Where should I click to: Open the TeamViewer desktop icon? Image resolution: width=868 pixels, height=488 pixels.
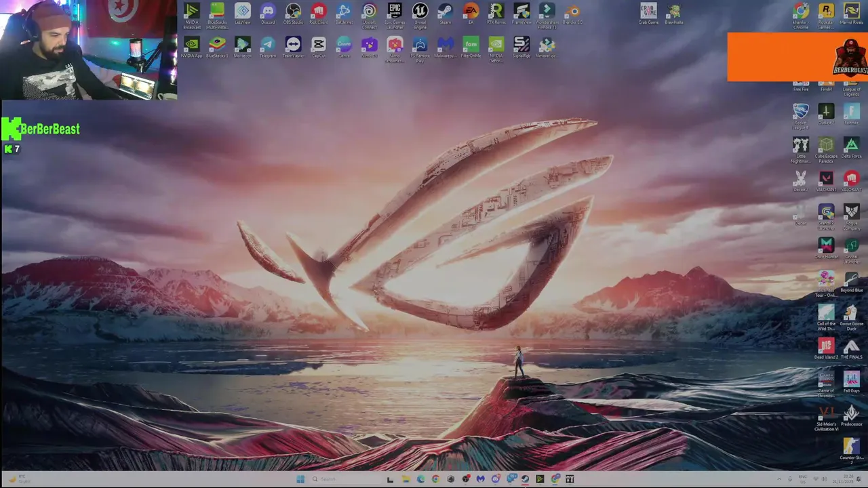pyautogui.click(x=293, y=47)
